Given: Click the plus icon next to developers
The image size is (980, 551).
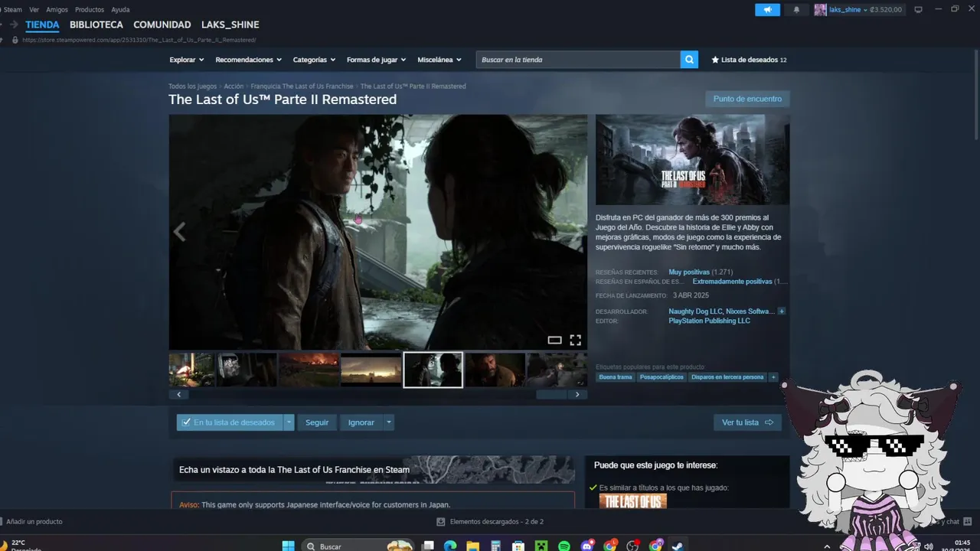Looking at the screenshot, I should pos(782,311).
